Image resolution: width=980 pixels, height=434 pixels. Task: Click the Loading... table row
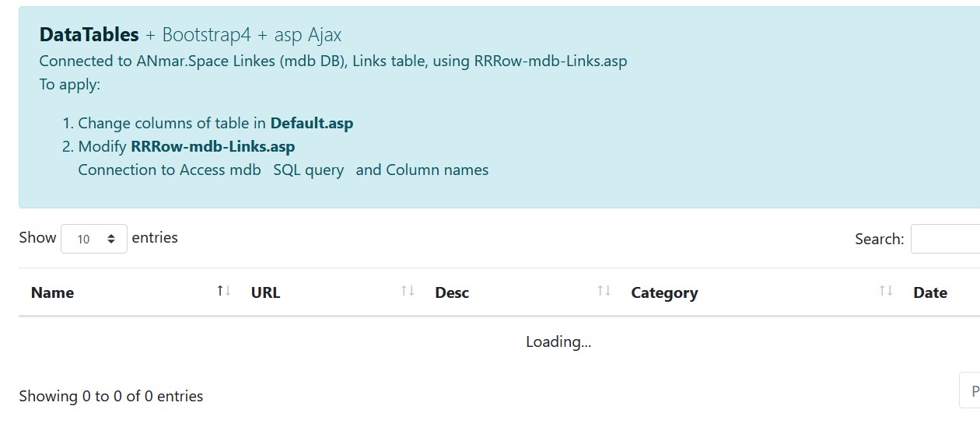point(558,341)
